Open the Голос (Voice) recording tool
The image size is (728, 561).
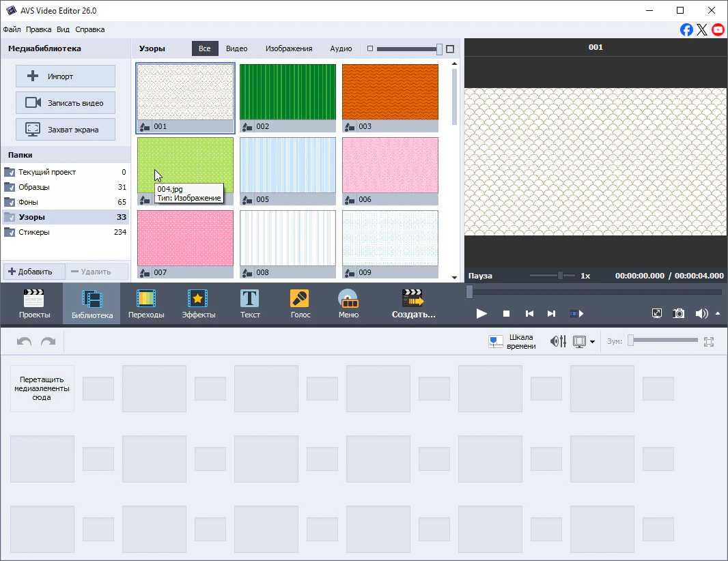[300, 304]
